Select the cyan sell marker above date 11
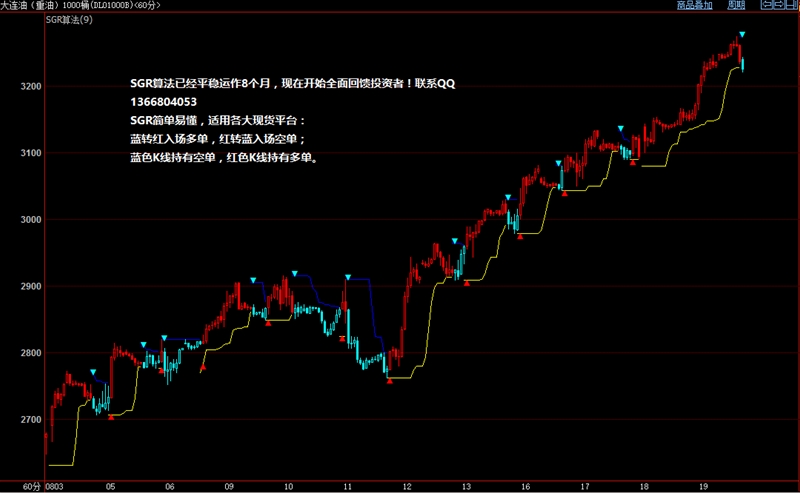Image resolution: width=800 pixels, height=493 pixels. [x=348, y=277]
